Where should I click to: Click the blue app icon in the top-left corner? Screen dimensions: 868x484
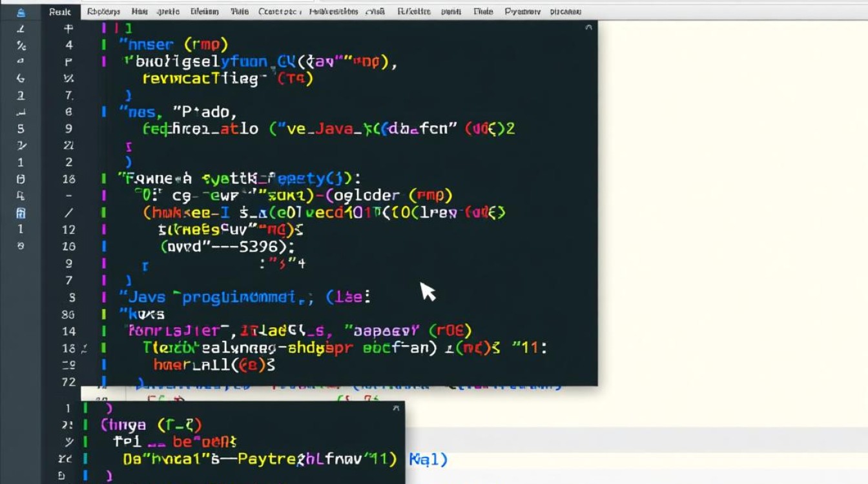20,11
